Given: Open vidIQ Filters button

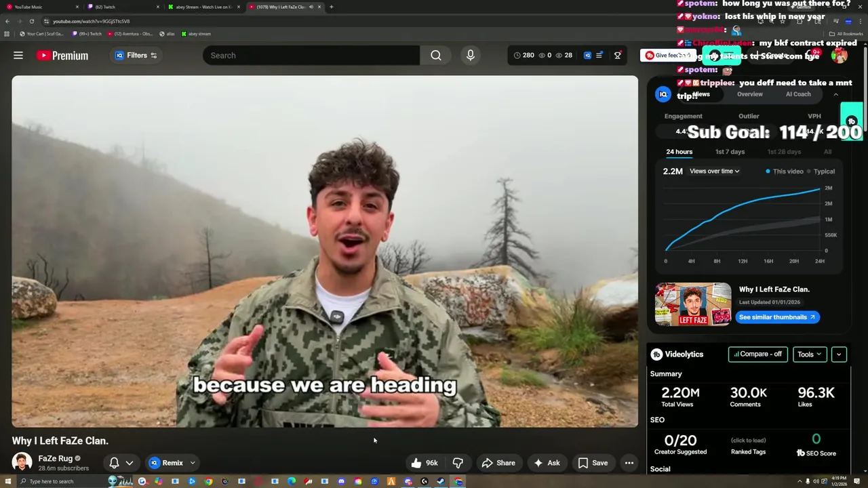Looking at the screenshot, I should [x=136, y=56].
